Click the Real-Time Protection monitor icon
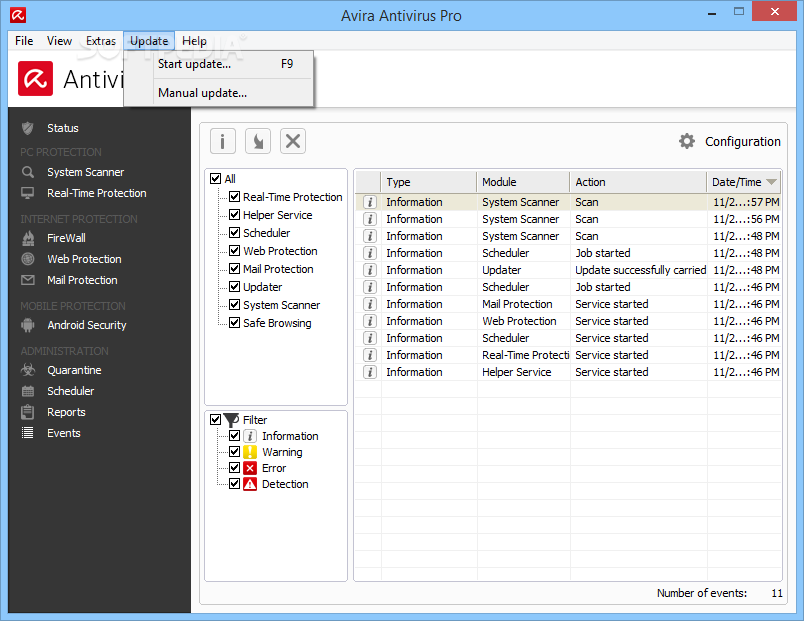The width and height of the screenshot is (804, 621). pos(28,193)
